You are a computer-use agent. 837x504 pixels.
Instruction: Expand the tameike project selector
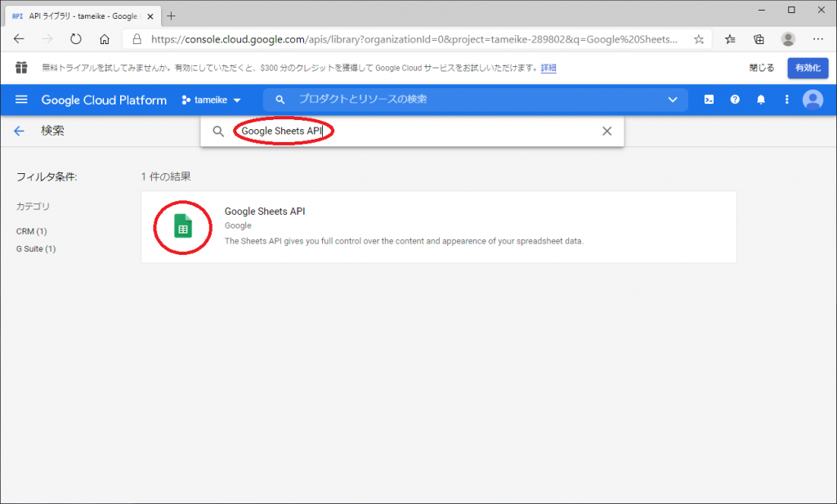[x=212, y=100]
